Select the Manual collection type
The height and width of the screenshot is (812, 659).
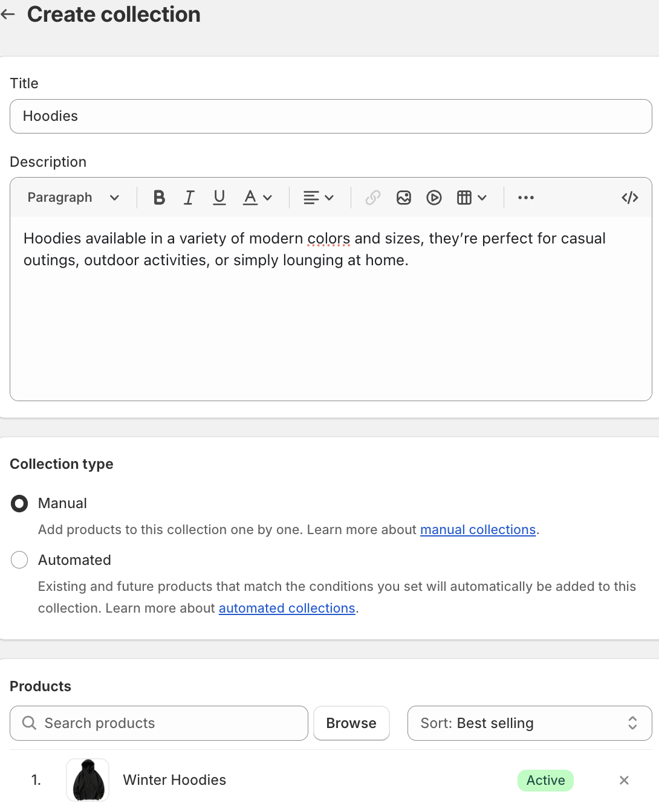(x=19, y=503)
